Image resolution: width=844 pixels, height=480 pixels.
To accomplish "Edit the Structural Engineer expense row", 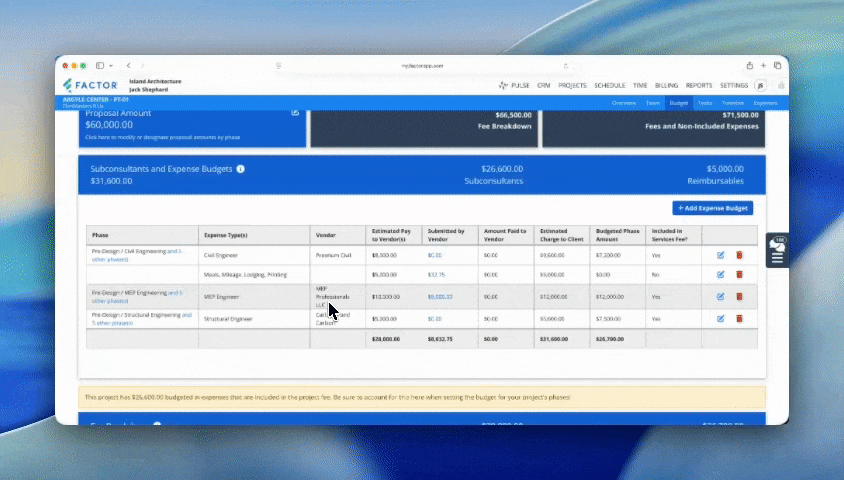I will click(720, 319).
